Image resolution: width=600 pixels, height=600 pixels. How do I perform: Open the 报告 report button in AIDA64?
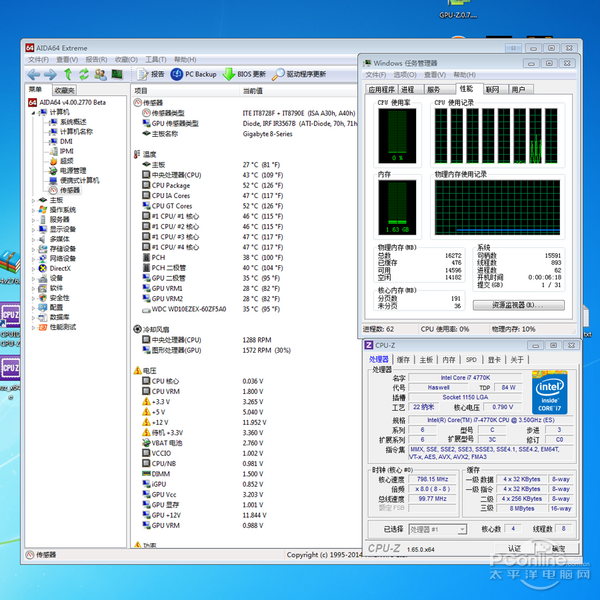pyautogui.click(x=151, y=74)
